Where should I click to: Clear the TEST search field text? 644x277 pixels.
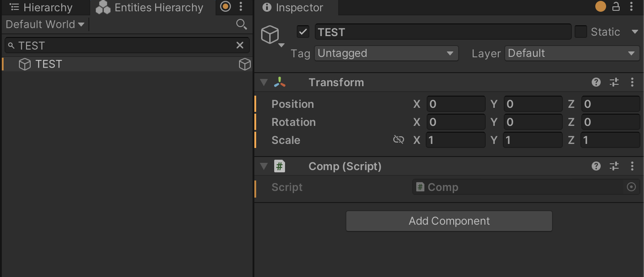pos(240,45)
